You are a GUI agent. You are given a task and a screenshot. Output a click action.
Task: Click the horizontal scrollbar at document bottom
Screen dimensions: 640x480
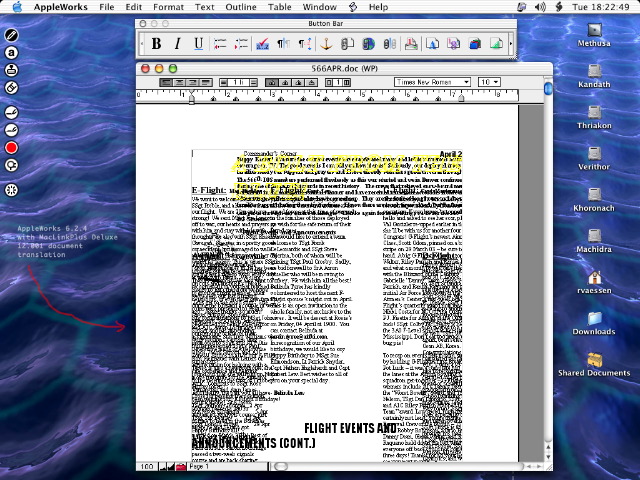pyautogui.click(x=380, y=466)
